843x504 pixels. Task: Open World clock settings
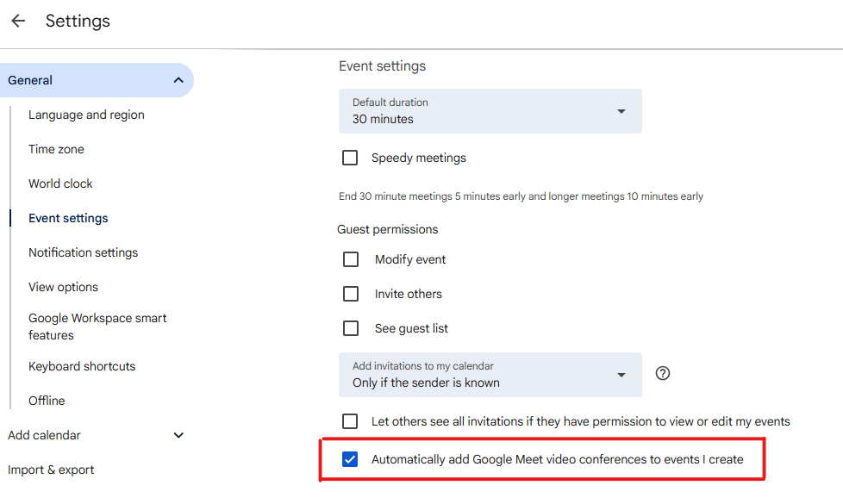click(x=60, y=184)
